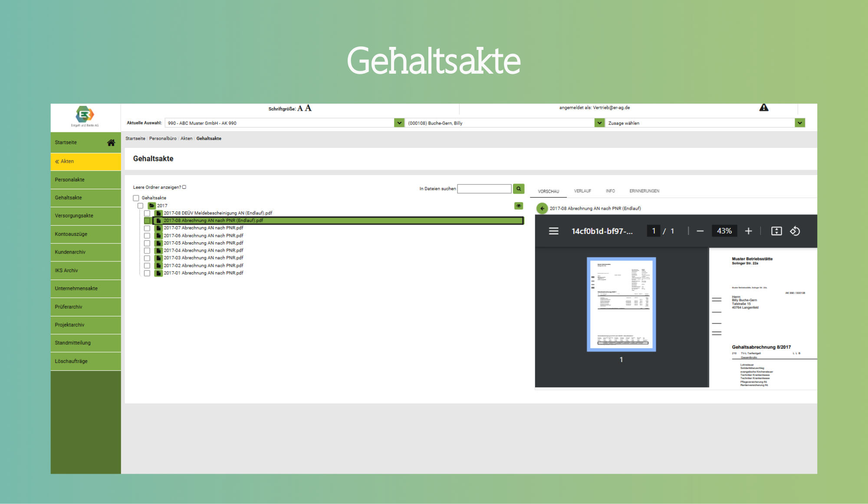Screen dimensions: 868x504
Task: Zoom in using the plus icon in the PDF toolbar
Action: (x=748, y=231)
